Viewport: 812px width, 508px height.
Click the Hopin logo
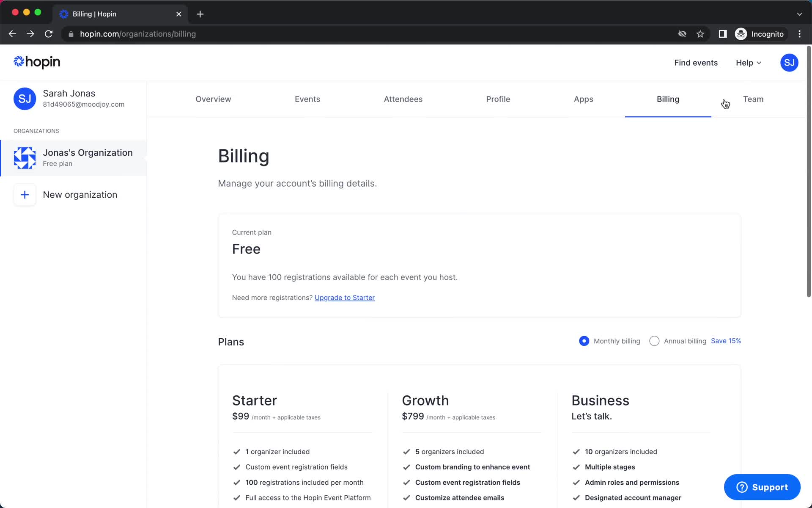37,62
